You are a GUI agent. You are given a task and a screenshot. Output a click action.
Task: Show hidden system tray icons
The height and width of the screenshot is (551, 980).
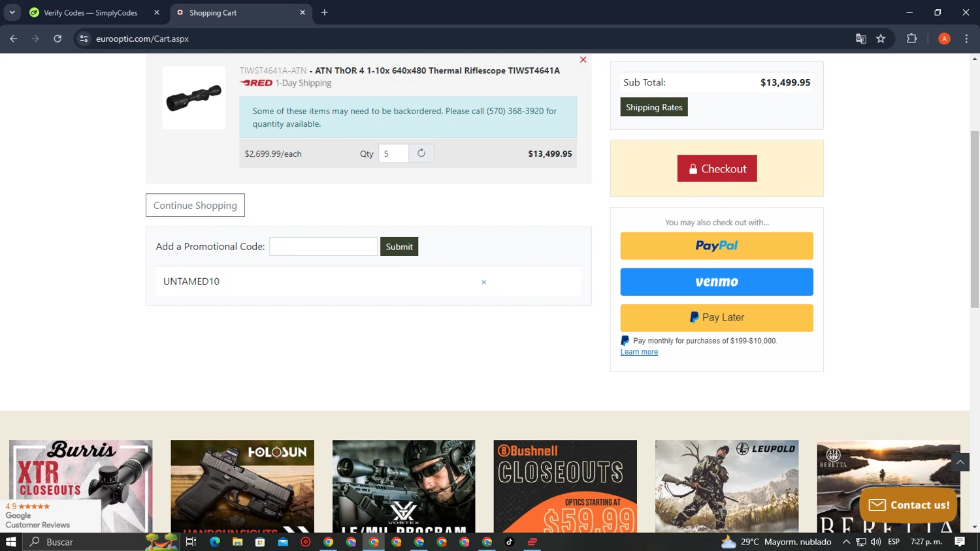tap(846, 542)
